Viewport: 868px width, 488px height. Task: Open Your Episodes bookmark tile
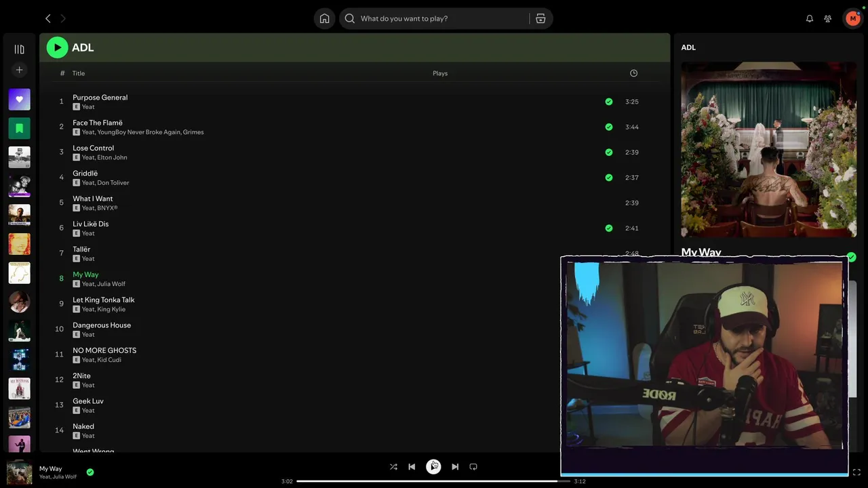pos(19,128)
